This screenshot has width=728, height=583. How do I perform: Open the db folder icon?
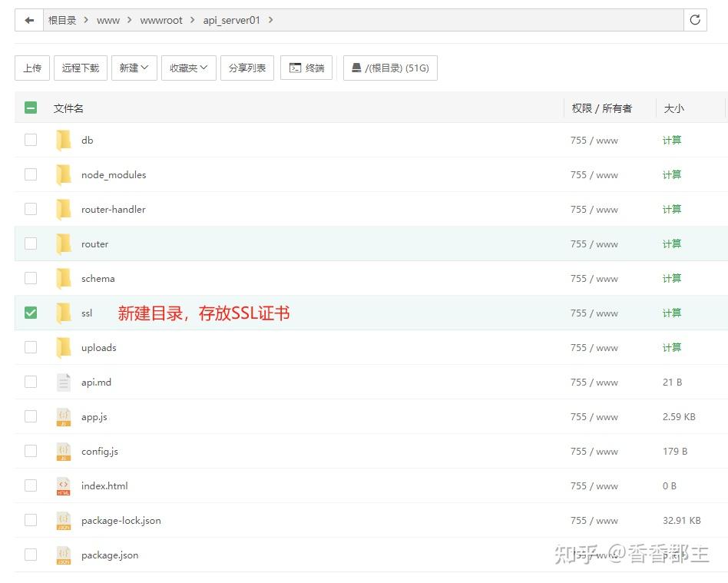(64, 140)
